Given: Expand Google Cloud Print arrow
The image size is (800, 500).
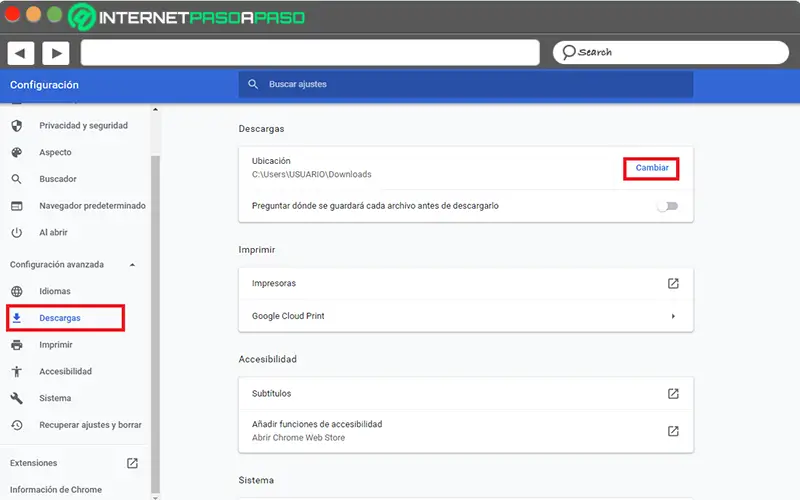Looking at the screenshot, I should 673,316.
